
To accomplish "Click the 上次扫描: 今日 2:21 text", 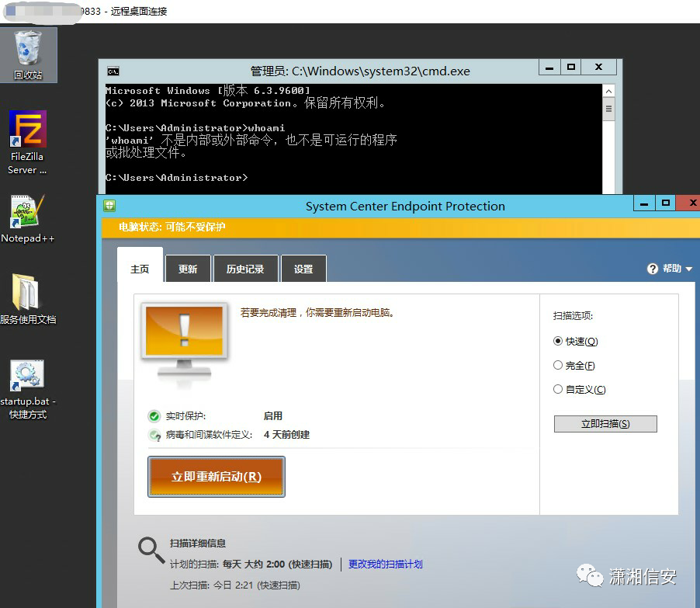I will click(235, 585).
